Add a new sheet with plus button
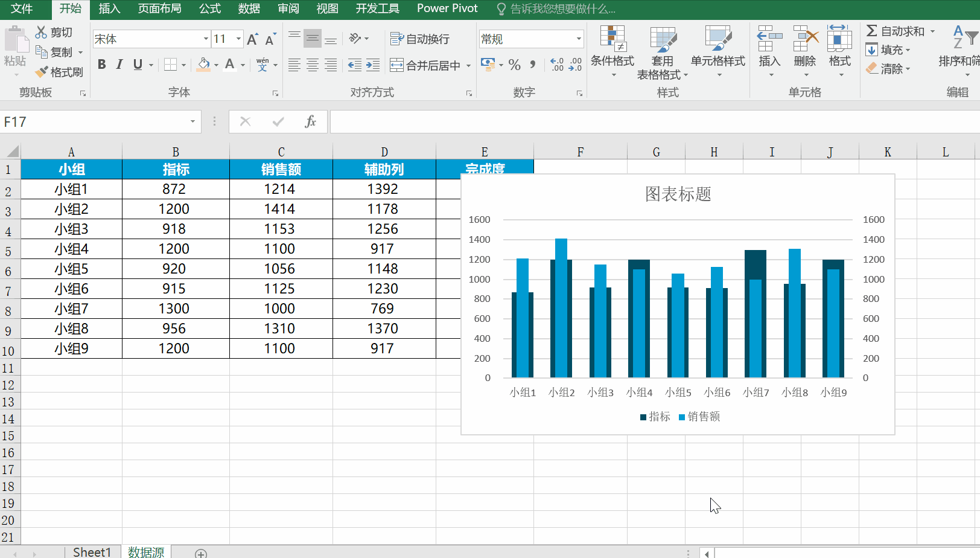This screenshot has width=980, height=558. [201, 553]
